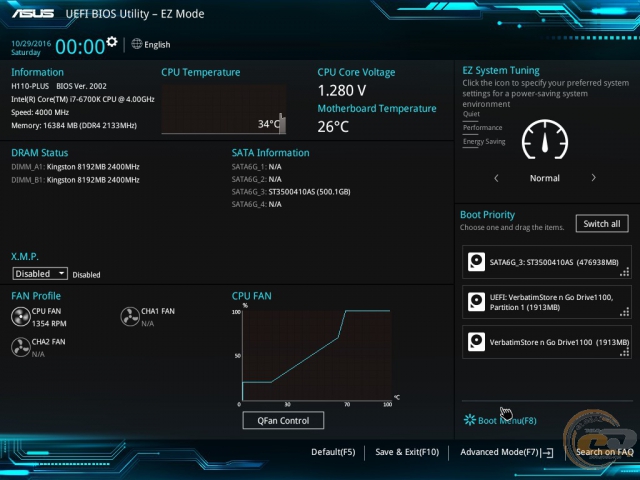The image size is (640, 480).
Task: Click disk icon of UEFI Verbatim boot item
Action: (476, 302)
